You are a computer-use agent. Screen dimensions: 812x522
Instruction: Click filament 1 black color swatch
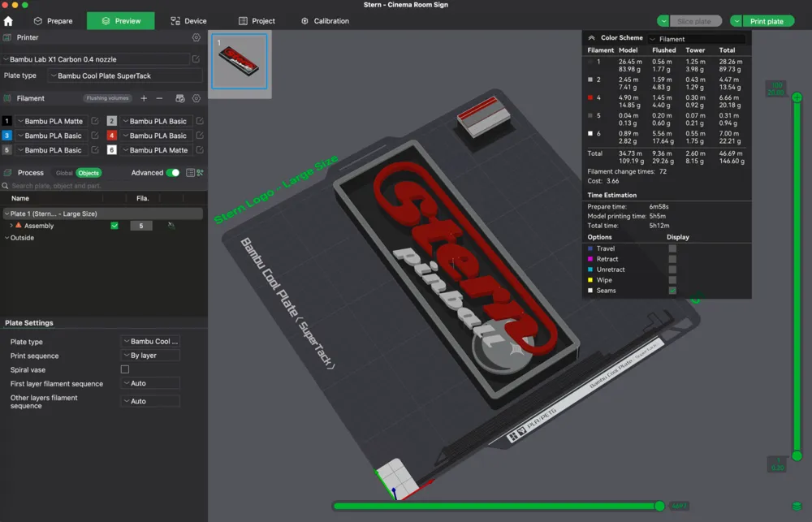(x=6, y=121)
